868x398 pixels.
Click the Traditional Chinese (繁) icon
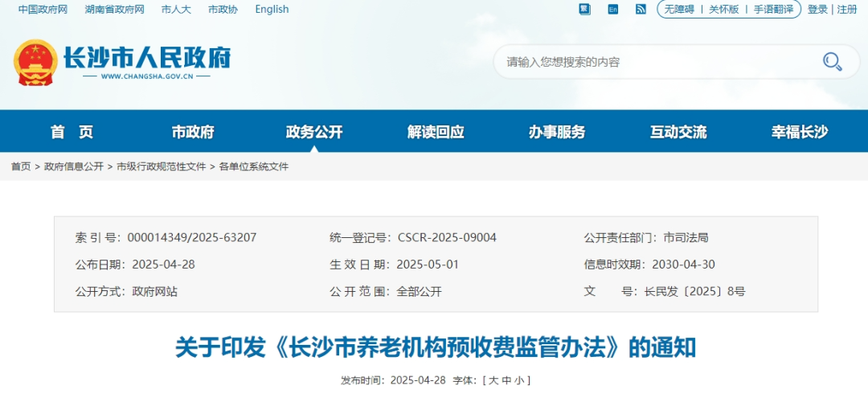[x=584, y=10]
